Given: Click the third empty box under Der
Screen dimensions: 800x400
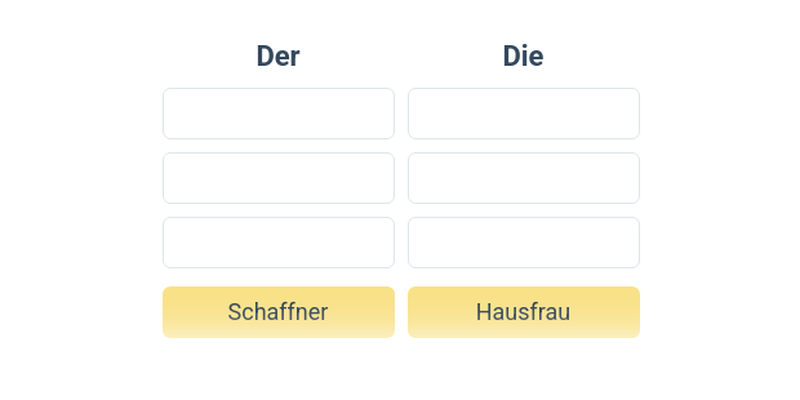Looking at the screenshot, I should tap(278, 243).
